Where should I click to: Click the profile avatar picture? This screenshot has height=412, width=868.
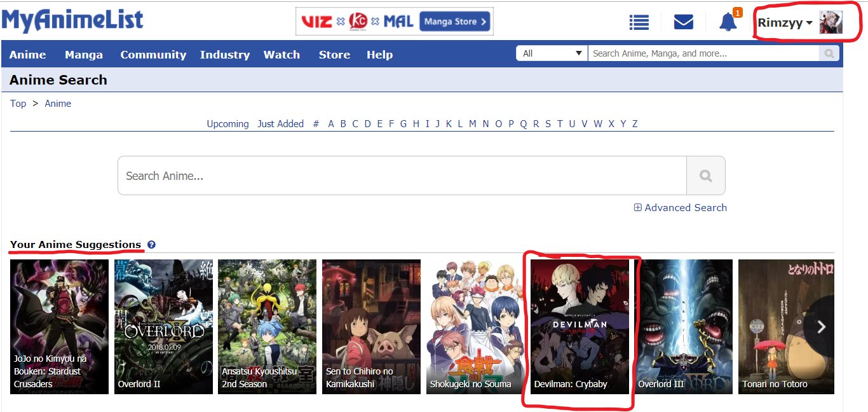coord(831,22)
